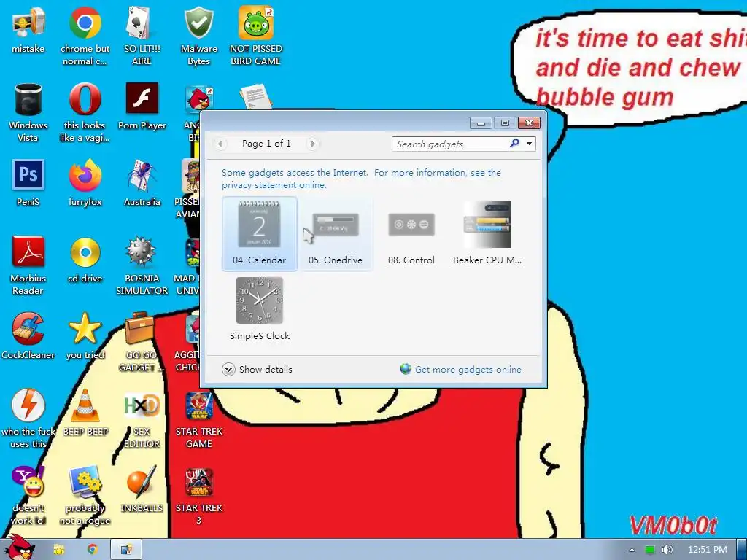Open the Photoshop Ps desktop icon
Screen dimensions: 747x560
[x=28, y=183]
